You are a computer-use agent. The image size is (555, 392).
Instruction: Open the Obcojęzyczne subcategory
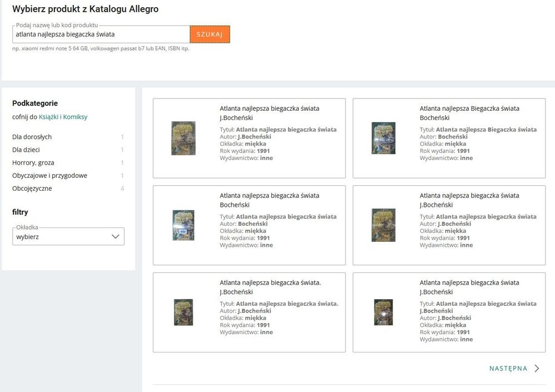(x=32, y=188)
